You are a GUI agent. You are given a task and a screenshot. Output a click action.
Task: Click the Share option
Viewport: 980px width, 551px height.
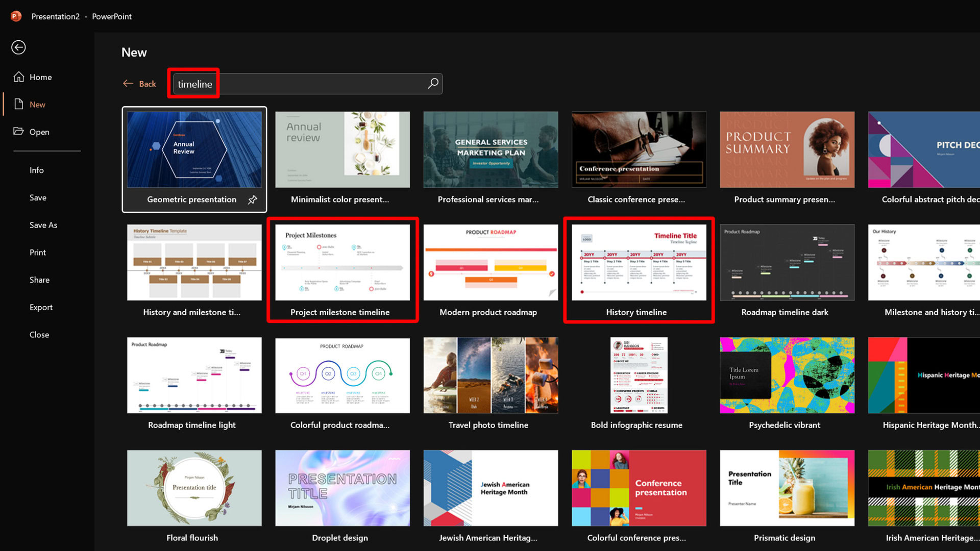coord(39,280)
